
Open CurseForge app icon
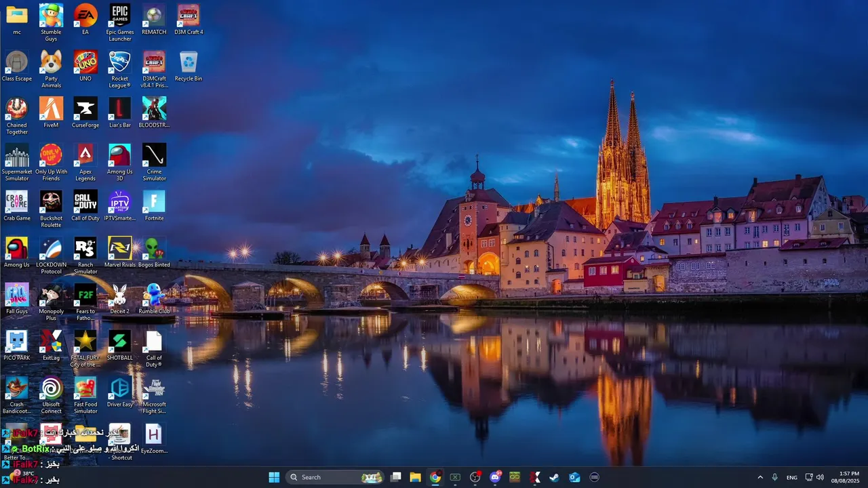click(x=85, y=113)
